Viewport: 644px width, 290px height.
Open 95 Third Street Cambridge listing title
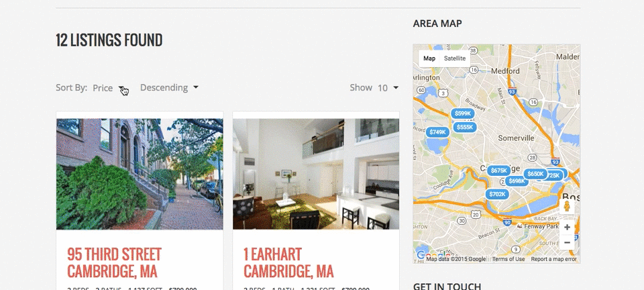(x=114, y=263)
